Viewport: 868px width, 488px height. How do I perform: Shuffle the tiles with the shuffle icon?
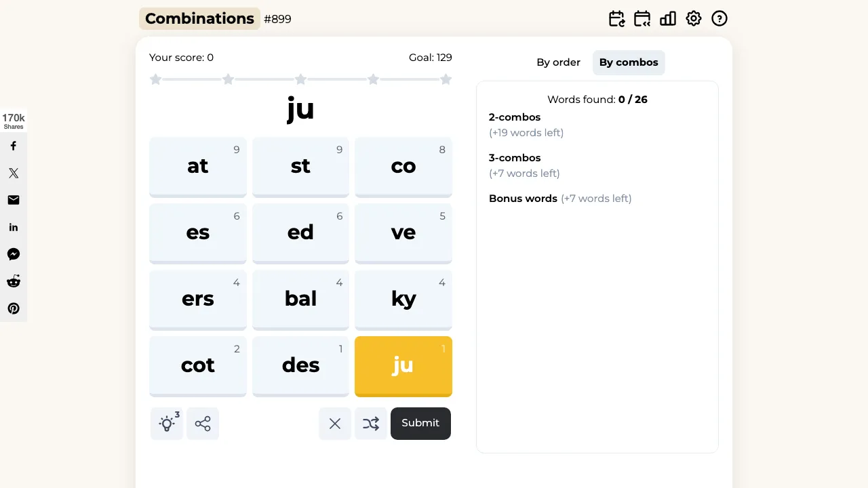[x=371, y=424]
